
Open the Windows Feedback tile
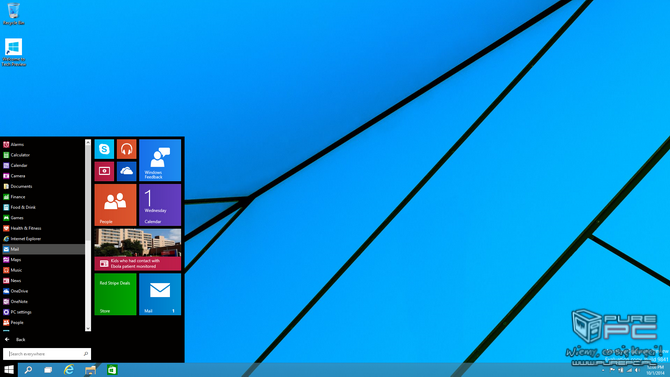point(160,160)
